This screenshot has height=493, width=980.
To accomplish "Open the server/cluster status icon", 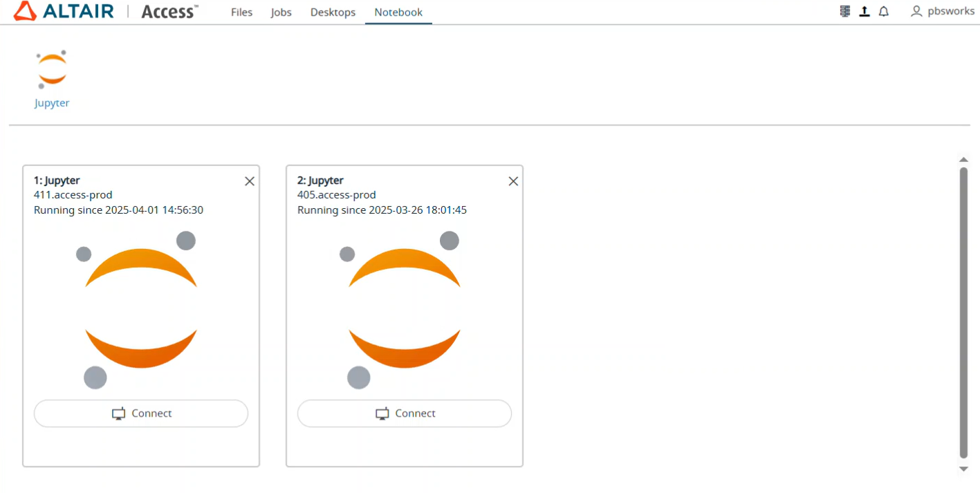I will (845, 11).
